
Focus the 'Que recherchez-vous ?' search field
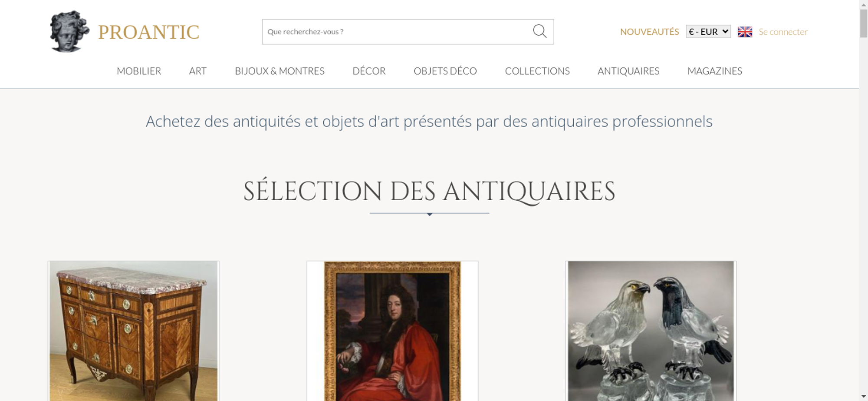(397, 32)
